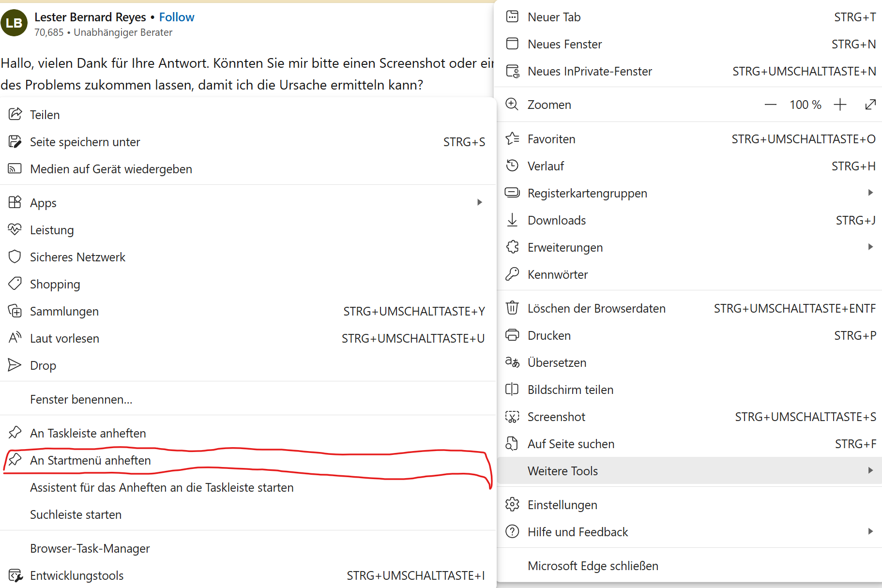Click the Drucken printer icon
Viewport: 882px width, 588px height.
point(512,335)
